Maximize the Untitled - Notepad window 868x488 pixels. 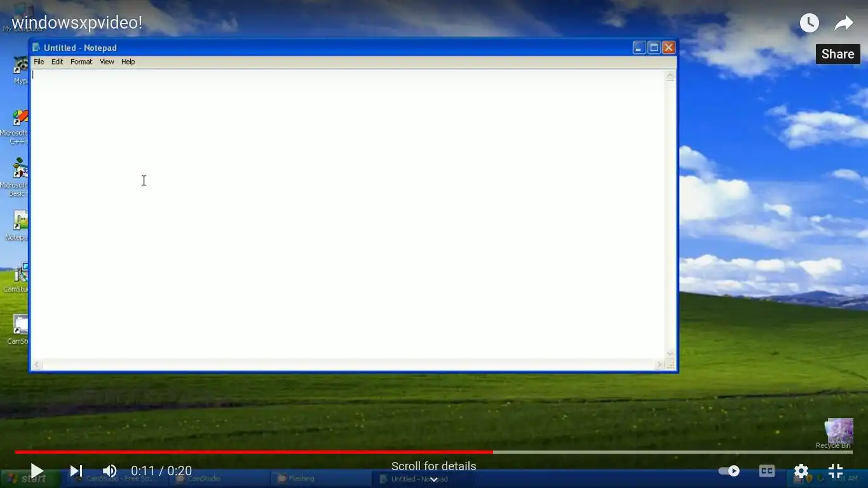tap(654, 48)
